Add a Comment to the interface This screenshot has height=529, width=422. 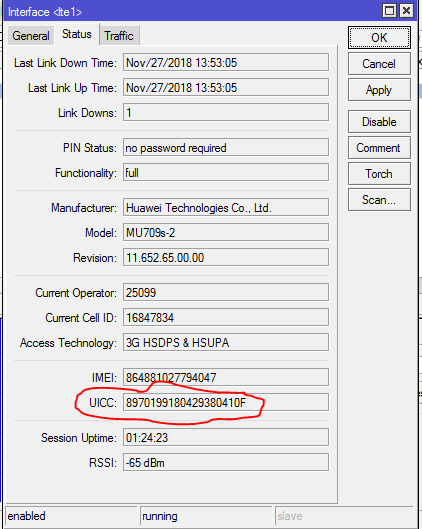[x=379, y=148]
